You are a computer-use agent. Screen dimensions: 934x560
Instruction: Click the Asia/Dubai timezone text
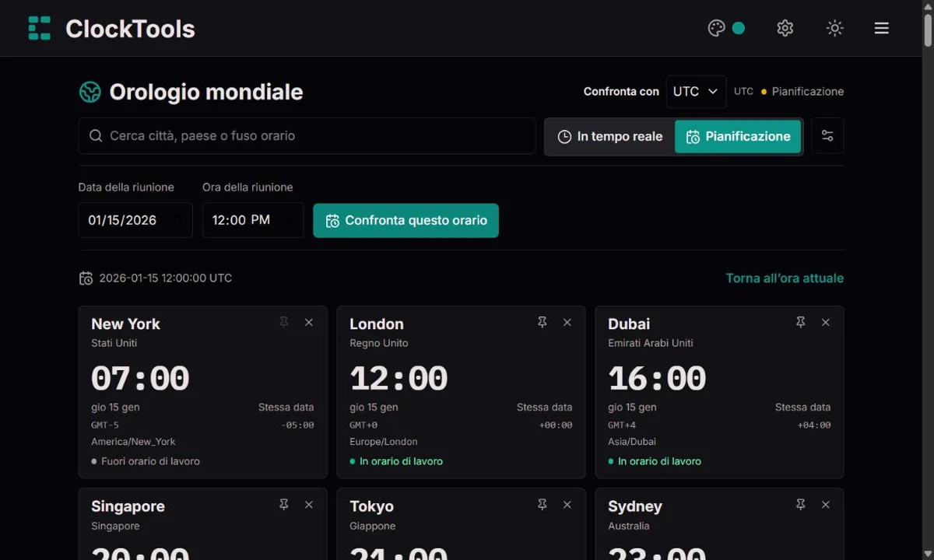(x=634, y=442)
